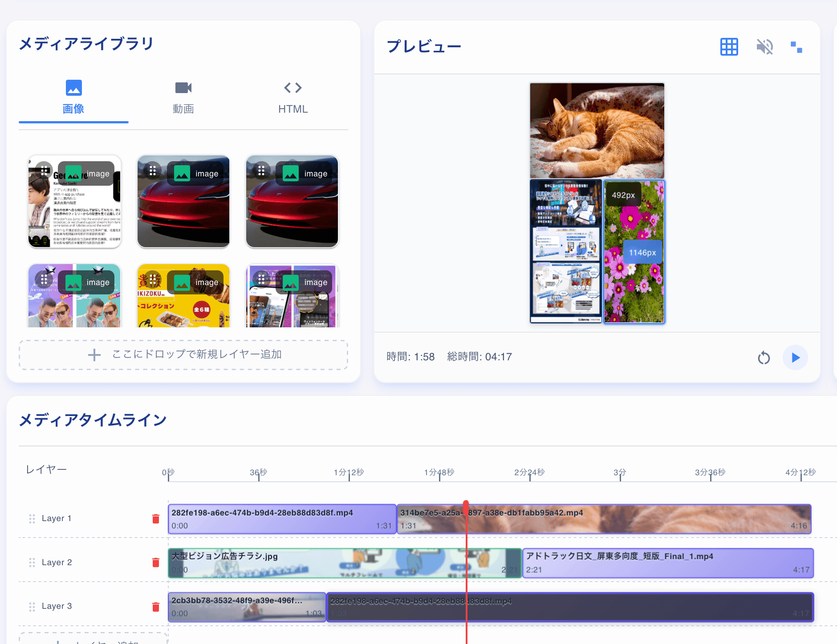Click the restart playback icon
The image size is (837, 644).
(764, 357)
